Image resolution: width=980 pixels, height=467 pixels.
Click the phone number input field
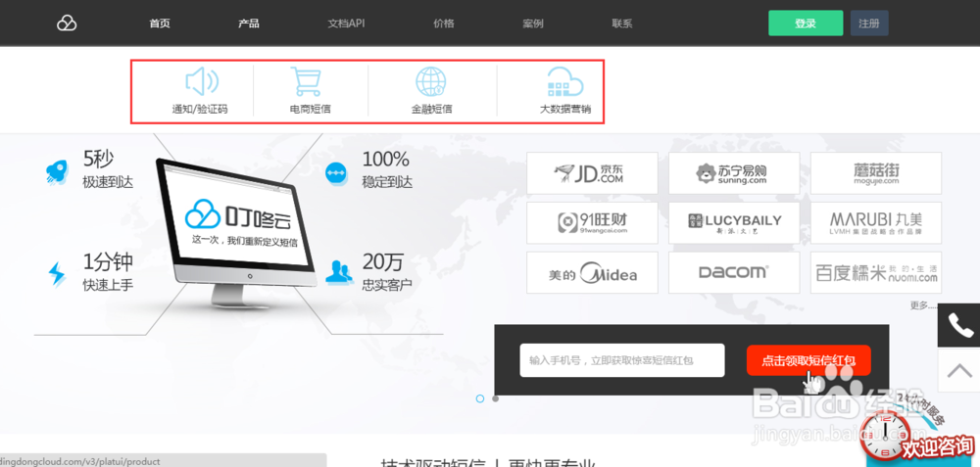coord(622,360)
